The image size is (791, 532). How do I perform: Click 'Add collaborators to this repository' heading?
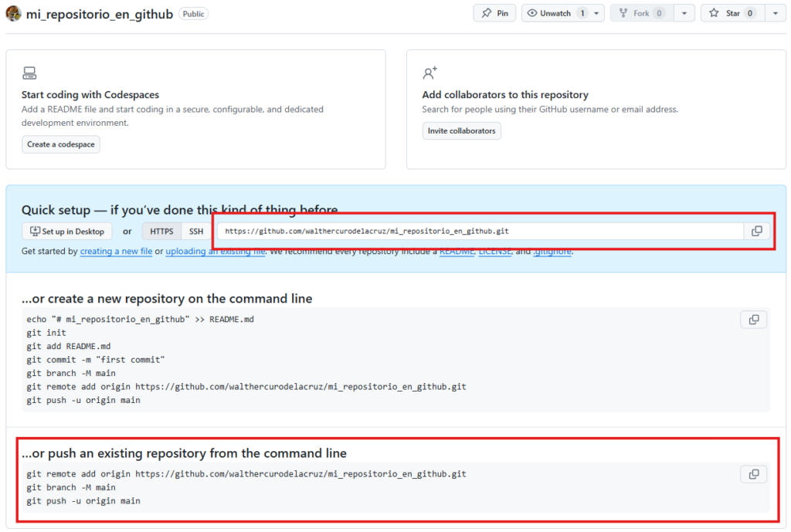click(x=505, y=95)
